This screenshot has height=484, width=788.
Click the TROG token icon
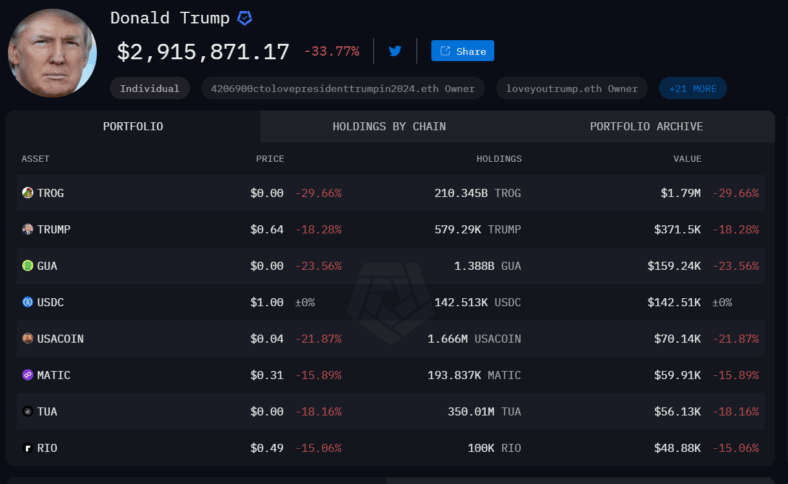(x=28, y=193)
